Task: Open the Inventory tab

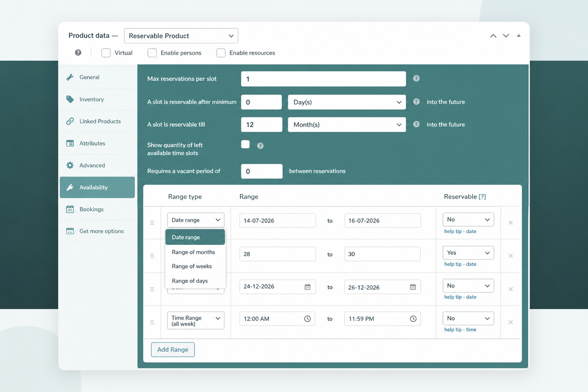Action: [98, 100]
